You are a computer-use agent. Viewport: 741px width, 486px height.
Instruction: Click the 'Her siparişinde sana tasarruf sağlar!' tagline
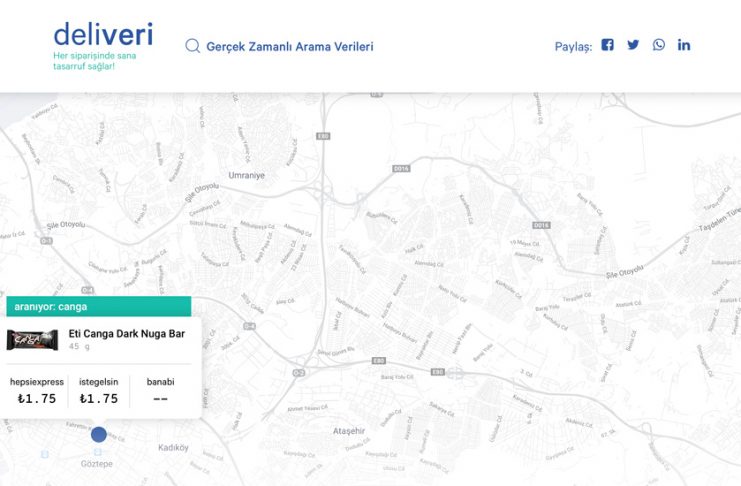click(95, 61)
